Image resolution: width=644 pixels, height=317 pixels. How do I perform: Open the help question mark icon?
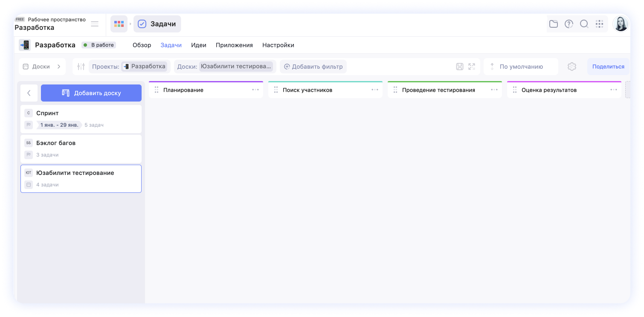pos(569,24)
